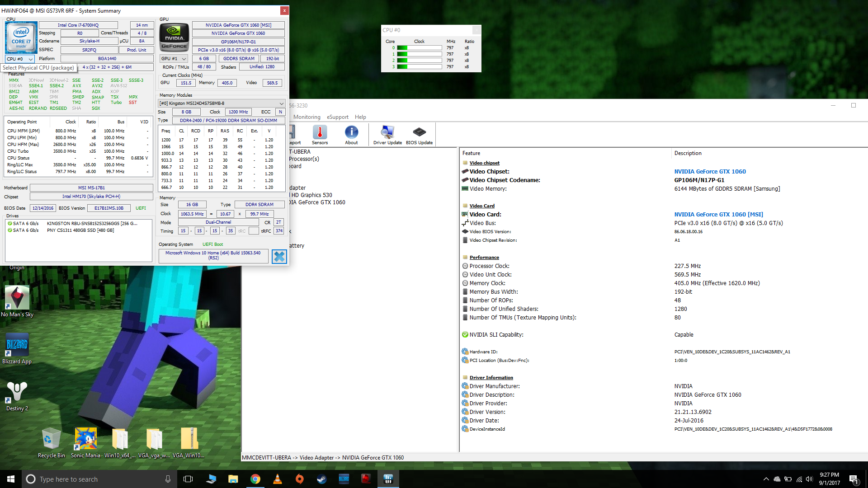Open File Explorer from the taskbar
This screenshot has height=488, width=868.
[233, 479]
